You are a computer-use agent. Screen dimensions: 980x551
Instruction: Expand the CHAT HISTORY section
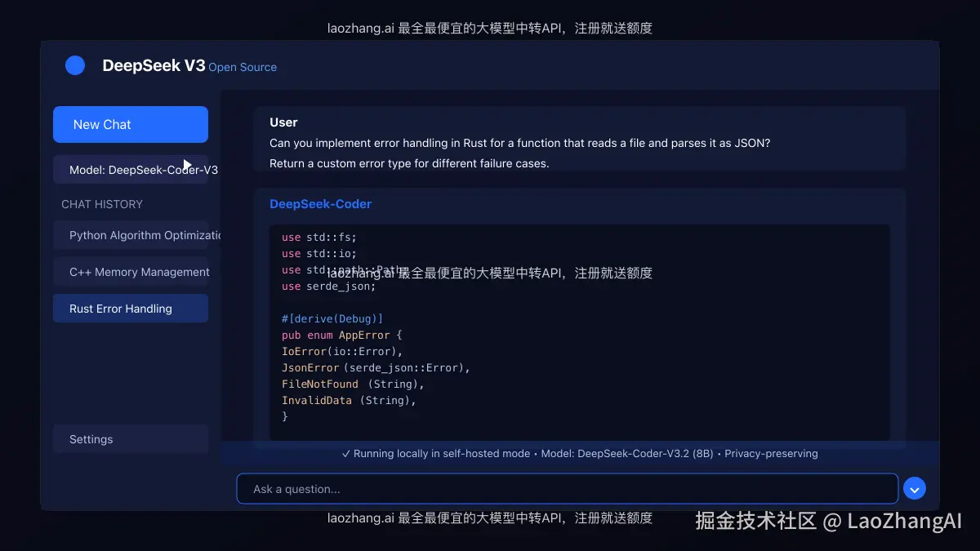(x=101, y=204)
